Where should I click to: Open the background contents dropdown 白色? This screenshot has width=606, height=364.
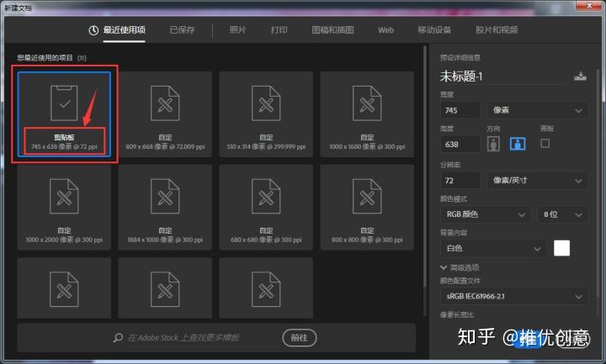coord(493,248)
